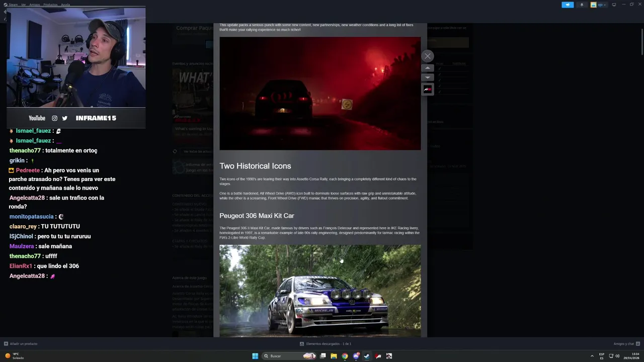
Task: Open the Assetto Corsa Rally game icon button
Action: (427, 89)
